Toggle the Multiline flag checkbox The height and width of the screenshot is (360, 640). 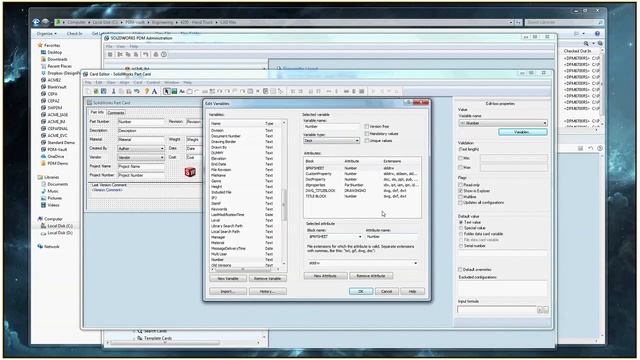click(460, 197)
